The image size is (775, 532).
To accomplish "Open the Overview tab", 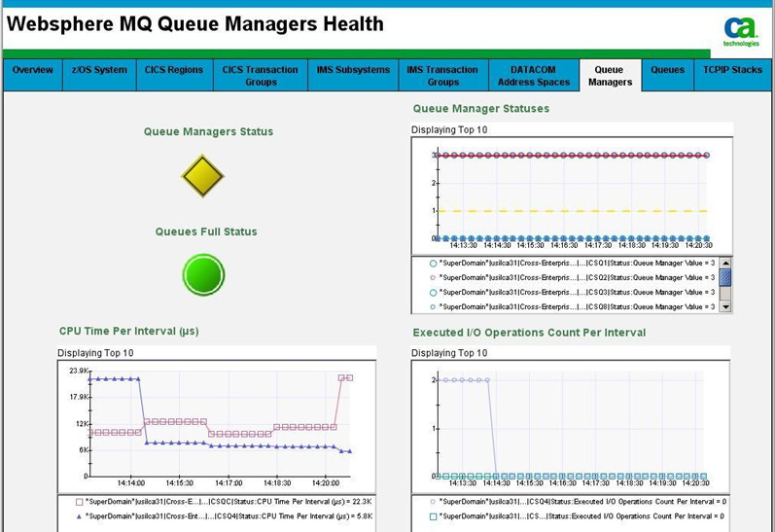I will point(33,75).
